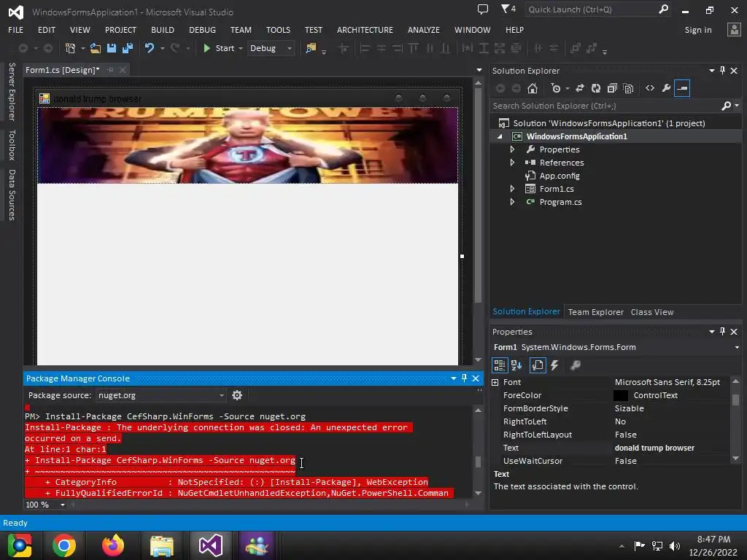Close the Form1.cs [Design] tab
The image size is (747, 560).
click(123, 70)
